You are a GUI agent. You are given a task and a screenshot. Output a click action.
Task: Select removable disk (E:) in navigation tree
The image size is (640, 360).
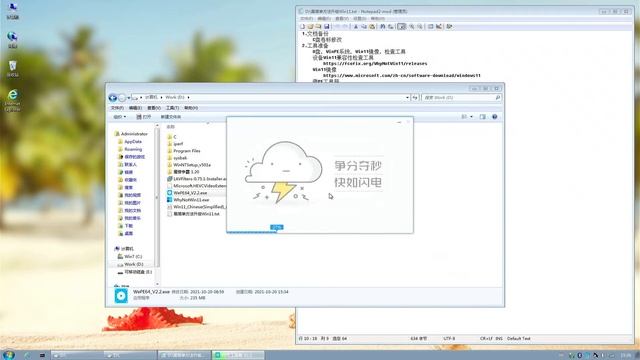[x=135, y=272]
